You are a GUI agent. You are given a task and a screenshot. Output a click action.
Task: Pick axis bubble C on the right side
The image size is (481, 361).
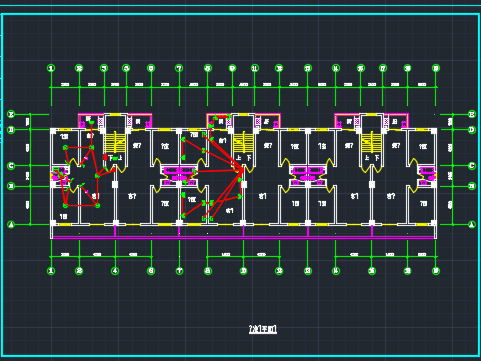click(472, 166)
